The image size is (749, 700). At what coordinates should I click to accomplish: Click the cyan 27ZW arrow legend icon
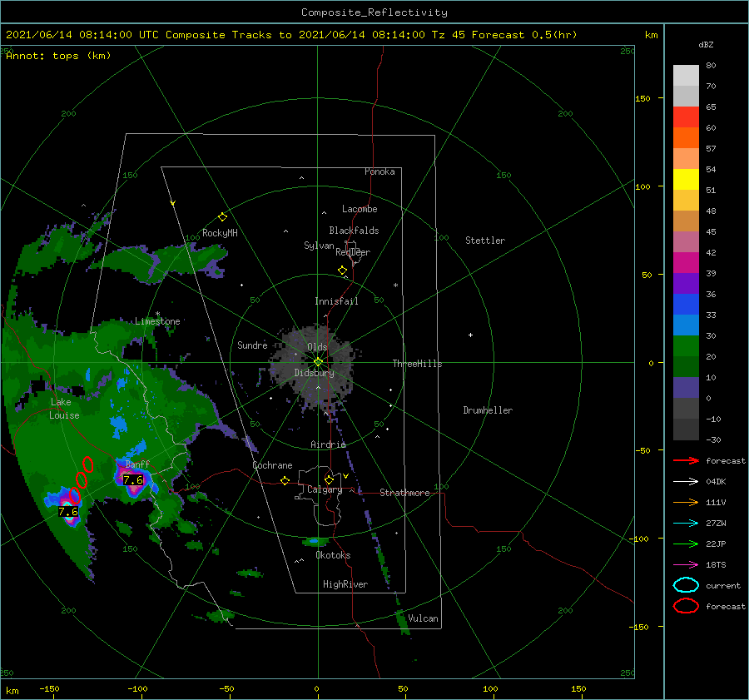[686, 524]
